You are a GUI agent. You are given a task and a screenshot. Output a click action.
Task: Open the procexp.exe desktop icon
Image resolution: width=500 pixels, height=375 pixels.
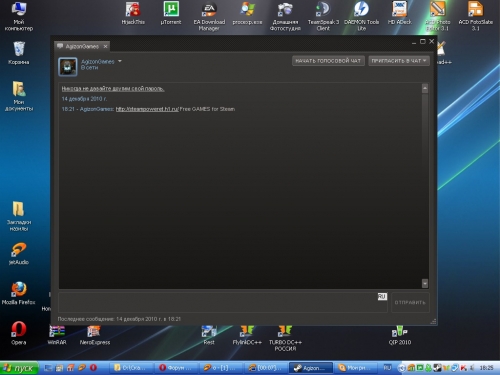pos(247,13)
